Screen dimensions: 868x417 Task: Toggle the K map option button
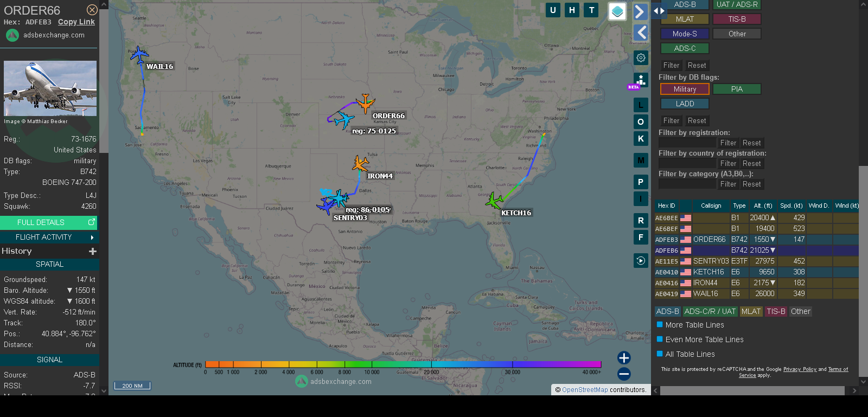641,139
